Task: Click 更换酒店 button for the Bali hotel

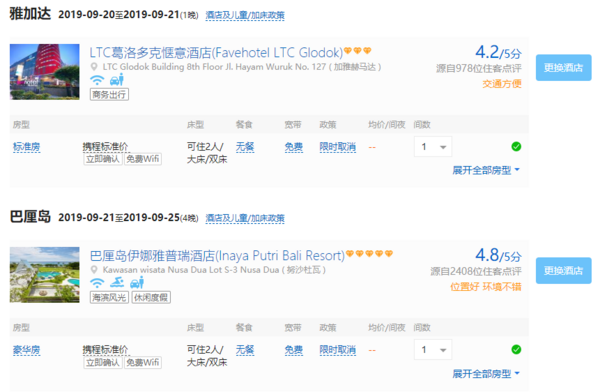Action: 563,271
